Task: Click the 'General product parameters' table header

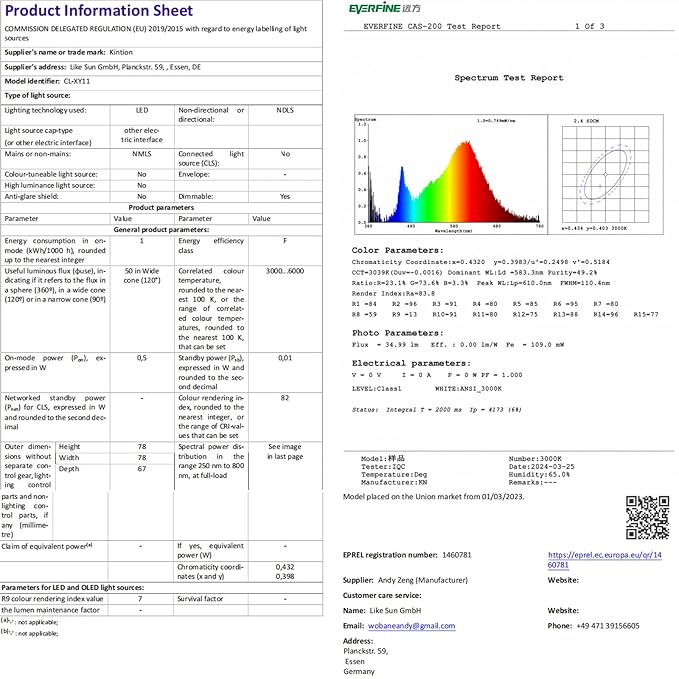Action: coord(160,229)
